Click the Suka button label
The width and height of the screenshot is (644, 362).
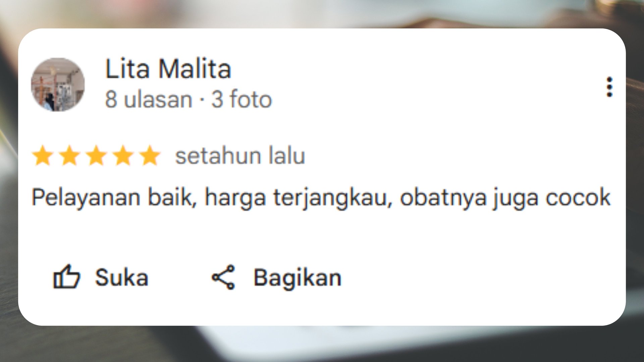pyautogui.click(x=121, y=278)
